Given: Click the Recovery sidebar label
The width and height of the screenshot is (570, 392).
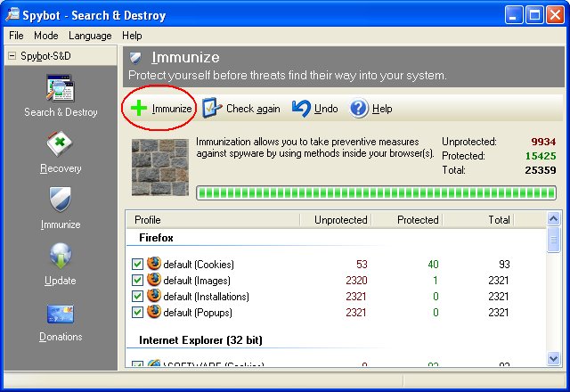Looking at the screenshot, I should (61, 168).
